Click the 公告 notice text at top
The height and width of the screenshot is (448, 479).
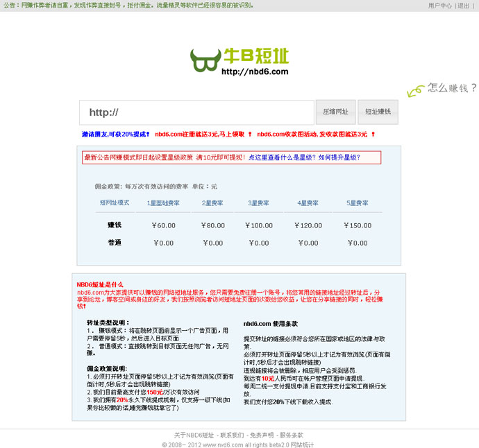128,6
